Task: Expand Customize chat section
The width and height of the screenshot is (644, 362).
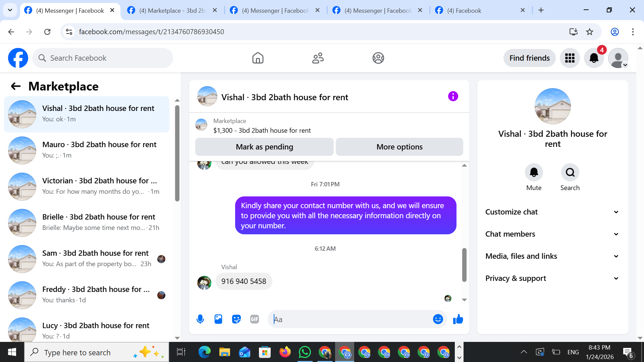Action: tap(552, 212)
